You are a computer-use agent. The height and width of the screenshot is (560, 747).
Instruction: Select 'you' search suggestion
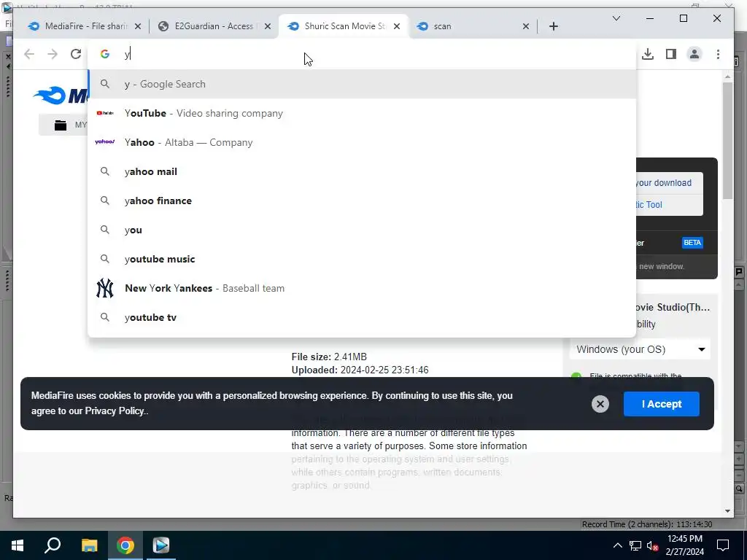tap(362, 230)
